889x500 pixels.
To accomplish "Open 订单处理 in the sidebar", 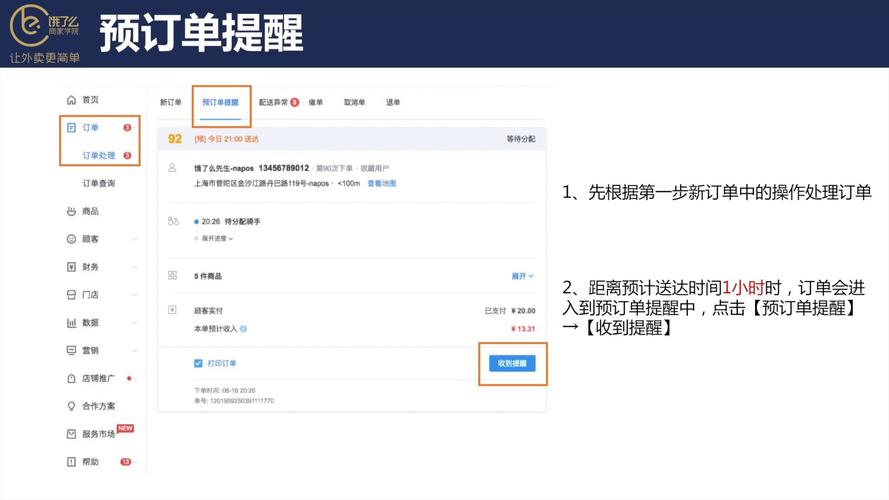I will [x=99, y=155].
